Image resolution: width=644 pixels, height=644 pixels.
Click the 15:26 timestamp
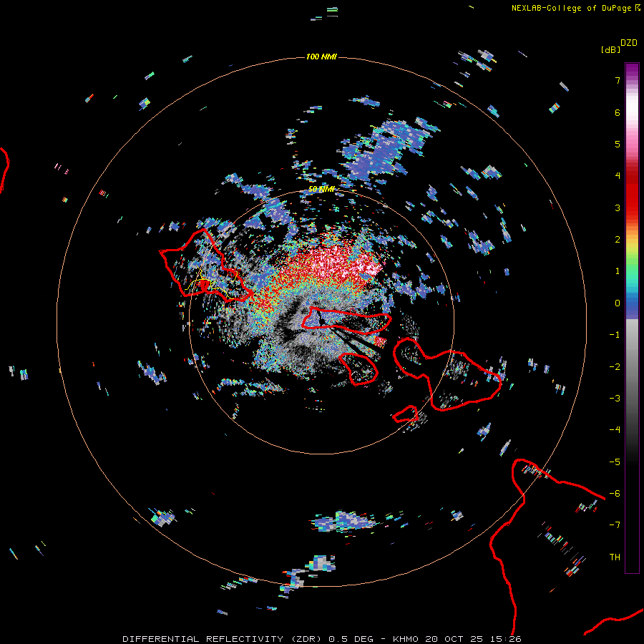point(507,639)
